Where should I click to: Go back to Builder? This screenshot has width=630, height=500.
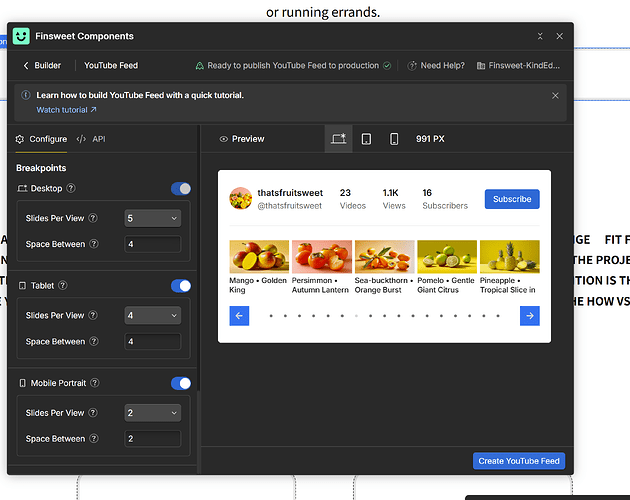pyautogui.click(x=42, y=66)
